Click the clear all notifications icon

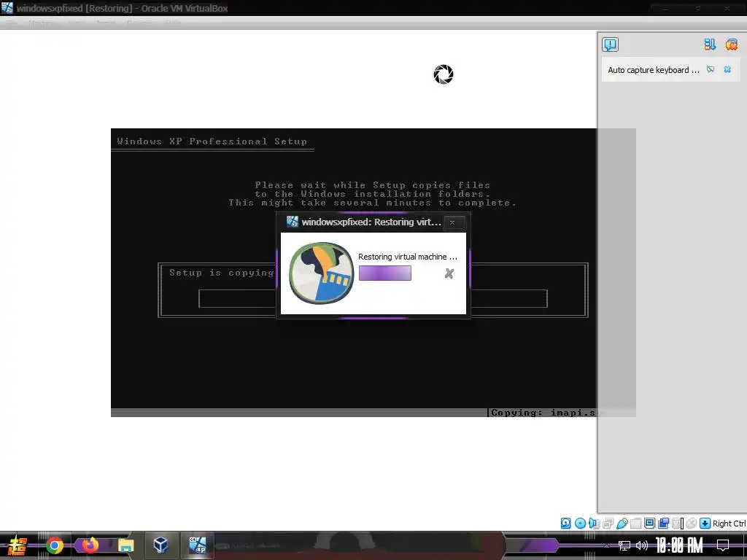pos(731,44)
